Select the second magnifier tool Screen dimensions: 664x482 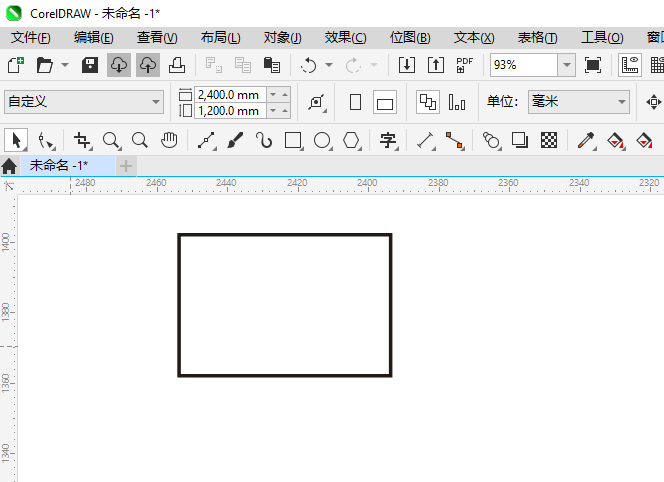[x=140, y=140]
